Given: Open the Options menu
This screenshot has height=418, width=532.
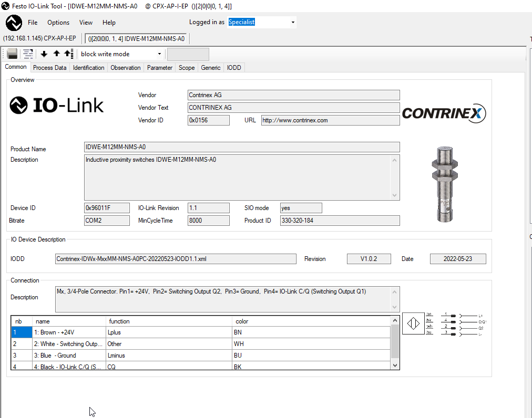Looking at the screenshot, I should [58, 23].
